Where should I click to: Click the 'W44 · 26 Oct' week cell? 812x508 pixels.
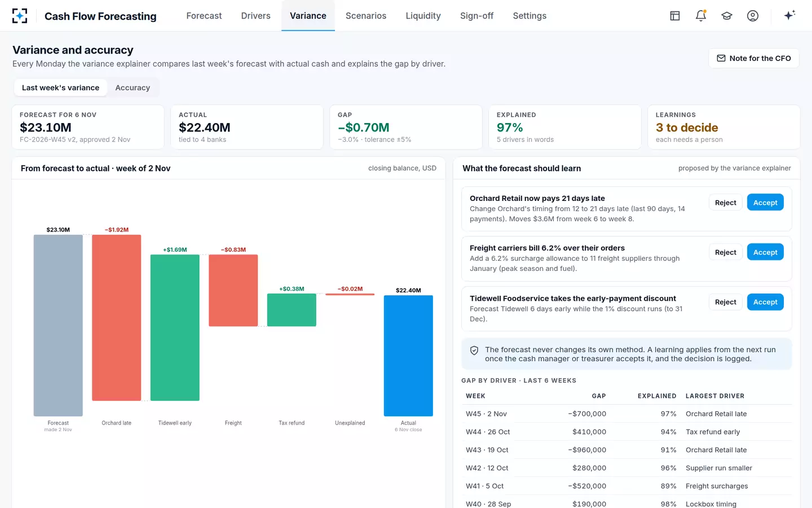click(x=488, y=432)
